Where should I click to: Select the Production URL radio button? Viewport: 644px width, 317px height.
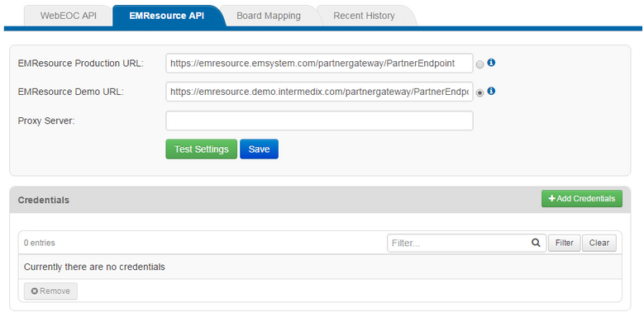[x=479, y=64]
